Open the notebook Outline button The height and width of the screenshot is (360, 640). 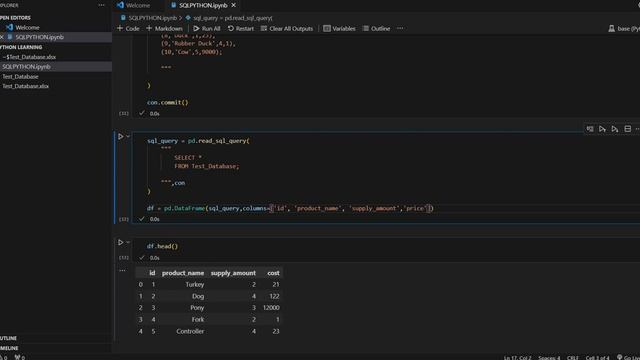(x=376, y=29)
